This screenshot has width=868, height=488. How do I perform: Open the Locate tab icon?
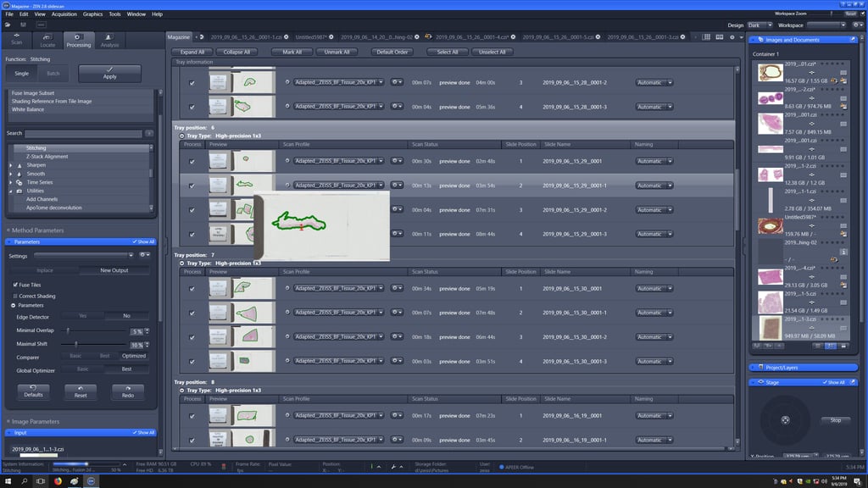point(47,40)
